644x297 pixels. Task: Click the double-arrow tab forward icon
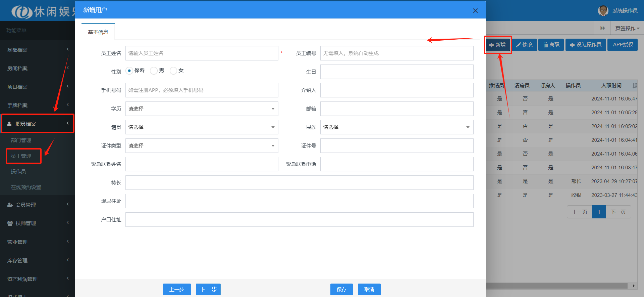(x=602, y=28)
